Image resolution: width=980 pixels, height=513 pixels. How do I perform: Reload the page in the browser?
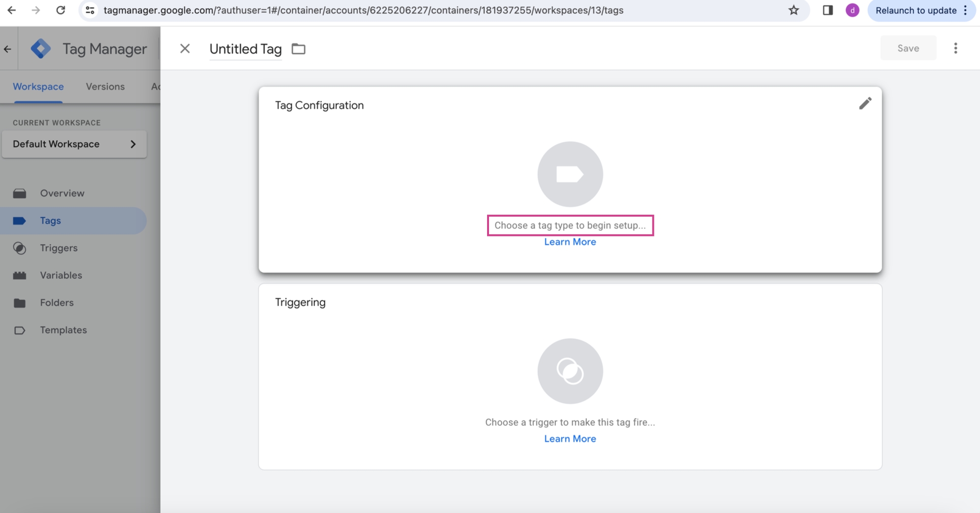[61, 10]
